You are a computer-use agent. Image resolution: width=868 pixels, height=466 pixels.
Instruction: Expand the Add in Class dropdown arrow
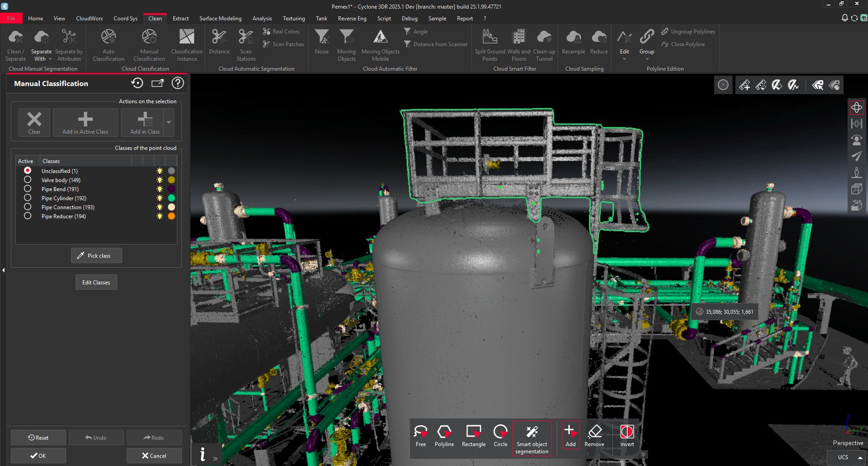168,122
